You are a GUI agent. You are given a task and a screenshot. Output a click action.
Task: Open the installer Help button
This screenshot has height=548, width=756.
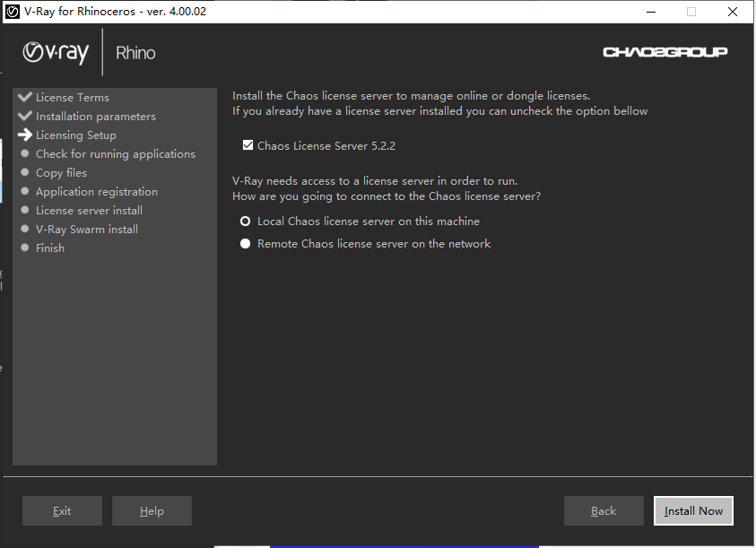(x=152, y=511)
